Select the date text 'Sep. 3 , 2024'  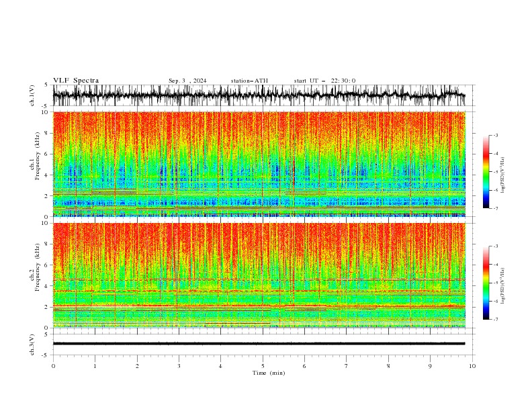[187, 81]
